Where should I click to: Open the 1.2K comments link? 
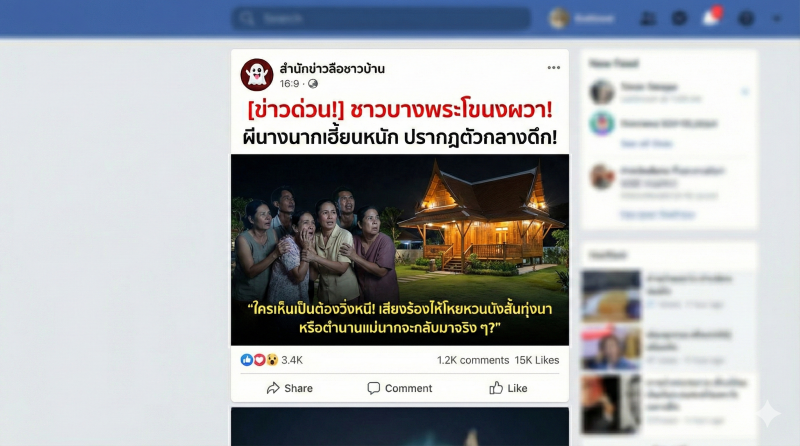coord(473,360)
